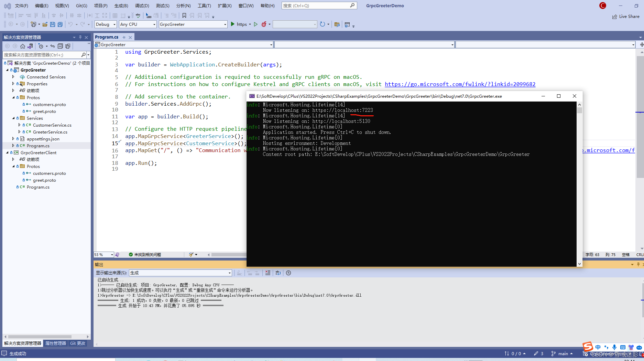Click Show All Files icon
The height and width of the screenshot is (361, 644).
[x=68, y=46]
